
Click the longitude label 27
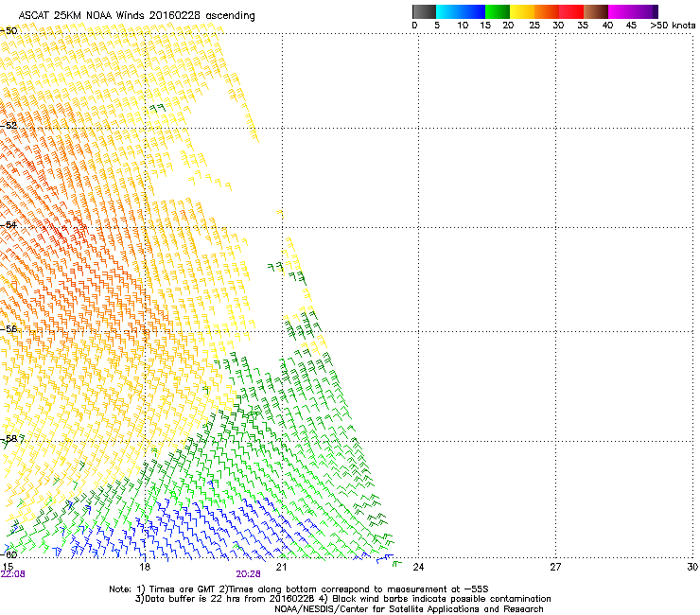pos(555,567)
